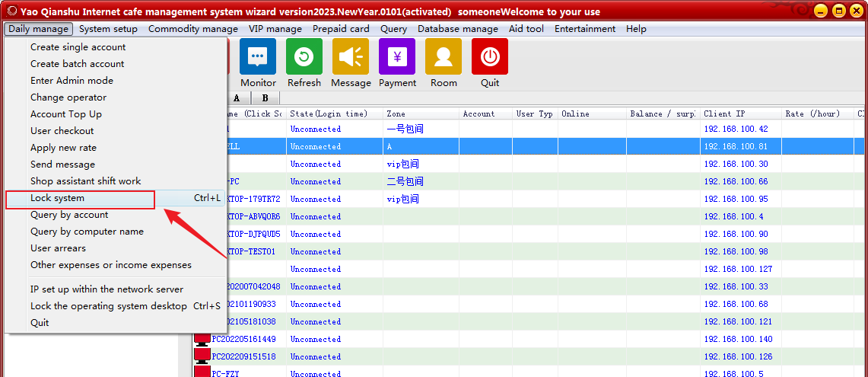
Task: Switch to zone tab B
Action: 265,98
